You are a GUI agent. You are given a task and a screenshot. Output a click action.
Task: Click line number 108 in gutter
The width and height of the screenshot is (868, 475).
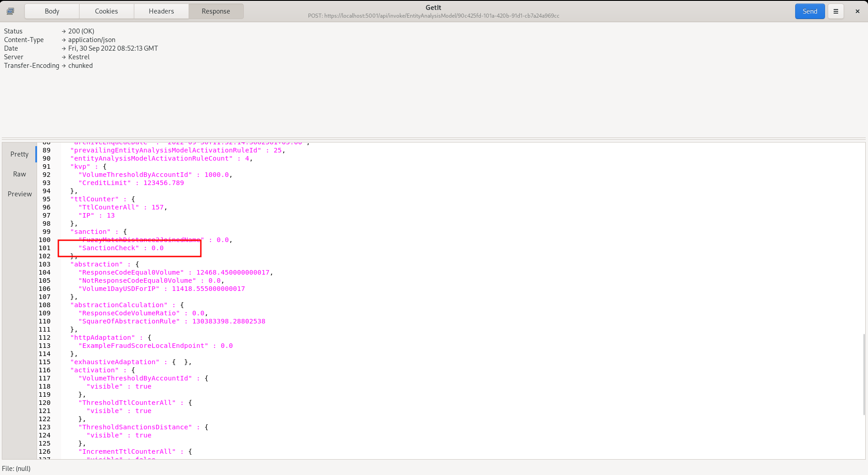click(x=44, y=305)
